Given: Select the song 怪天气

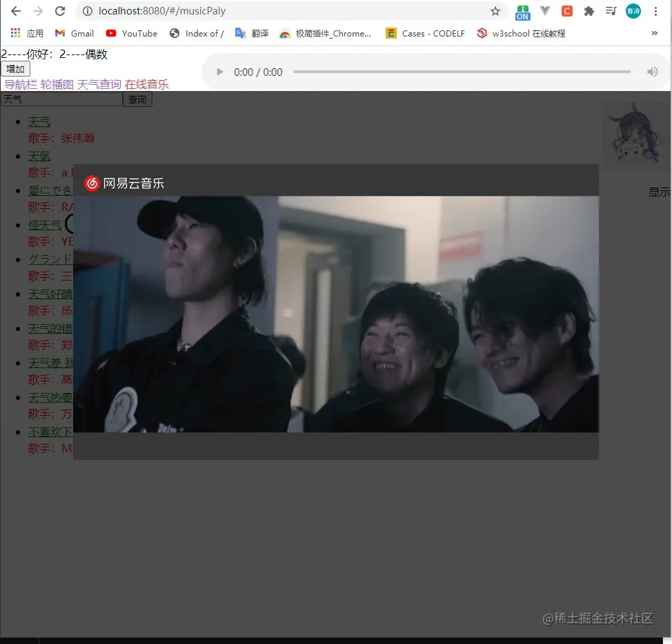Looking at the screenshot, I should point(45,225).
